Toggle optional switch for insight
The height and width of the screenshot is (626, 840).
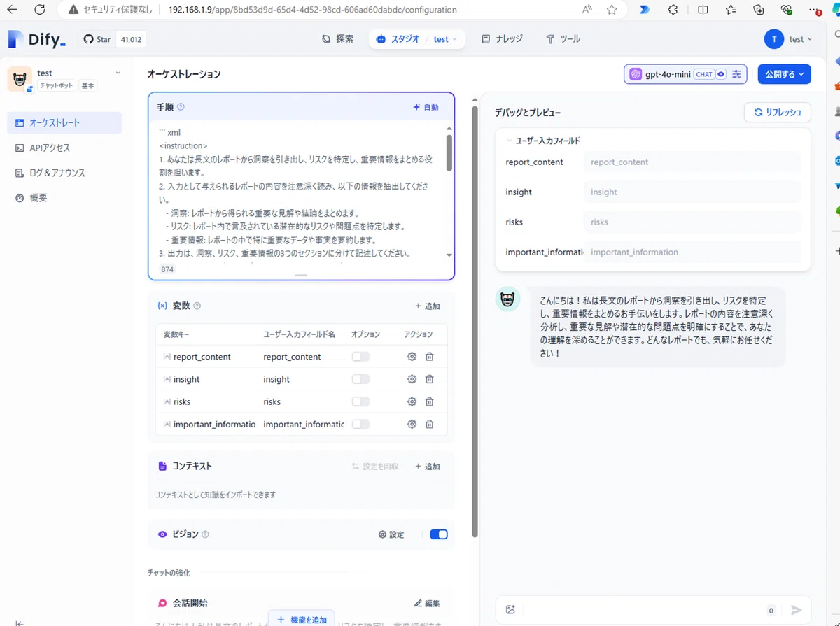360,379
